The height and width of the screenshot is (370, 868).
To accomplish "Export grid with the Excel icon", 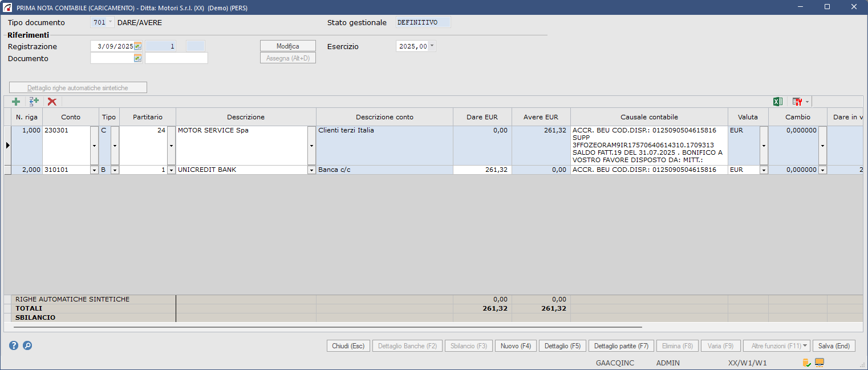I will [x=777, y=102].
